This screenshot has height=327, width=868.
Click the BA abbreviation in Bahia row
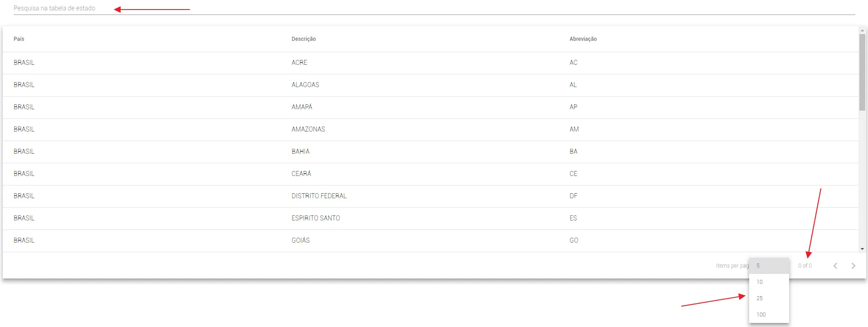(573, 151)
